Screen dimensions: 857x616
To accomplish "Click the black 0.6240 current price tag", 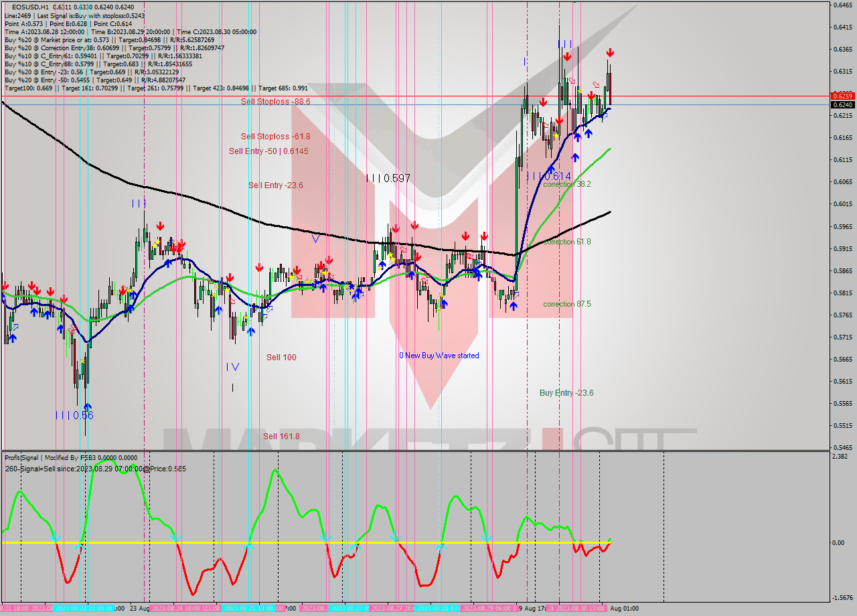I will [842, 104].
